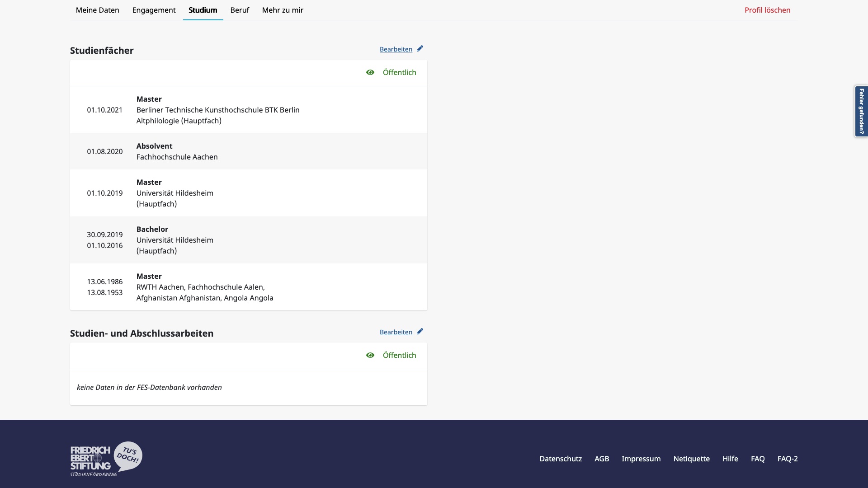Screen dimensions: 868x488
Task: Open the Hilfe footer link
Action: tap(730, 459)
